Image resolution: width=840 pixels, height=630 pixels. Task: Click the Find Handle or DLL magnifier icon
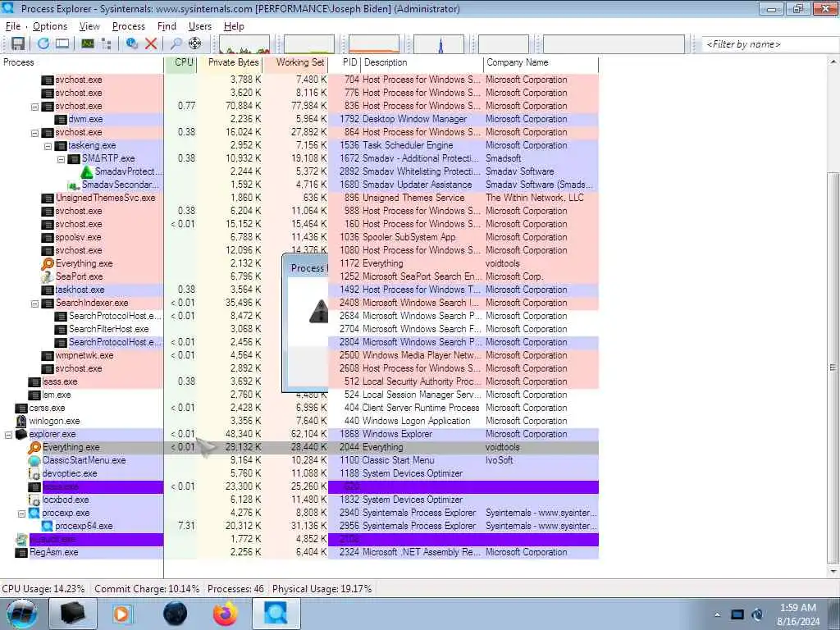tap(176, 43)
